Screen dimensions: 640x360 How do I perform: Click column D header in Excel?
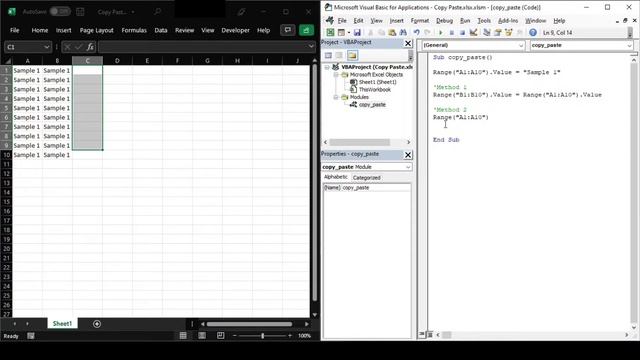(117, 61)
